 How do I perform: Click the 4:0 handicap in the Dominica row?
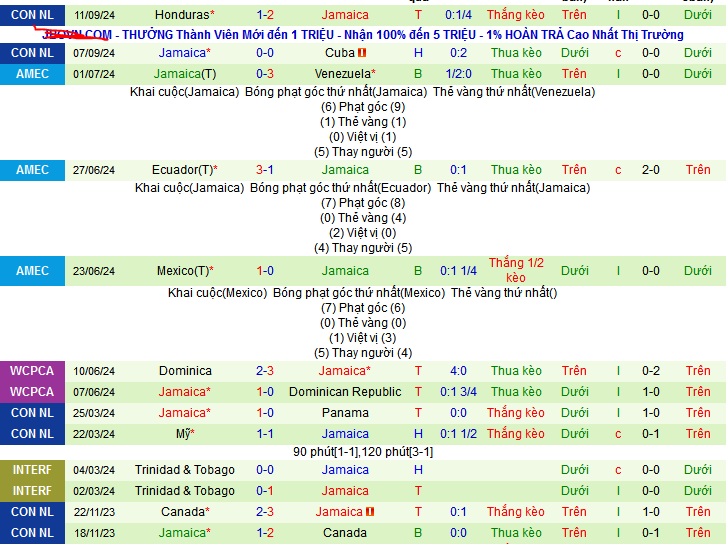coord(458,371)
